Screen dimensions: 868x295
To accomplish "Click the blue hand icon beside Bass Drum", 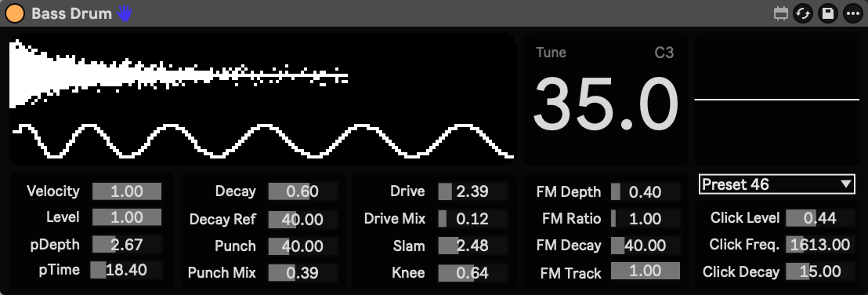I will coord(125,14).
